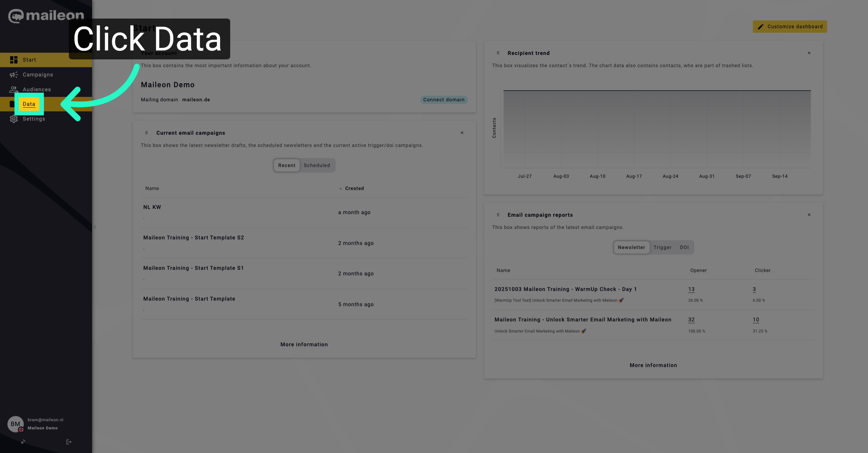868x453 pixels.
Task: Collapse the sidebar with the chevron
Action: (95, 227)
